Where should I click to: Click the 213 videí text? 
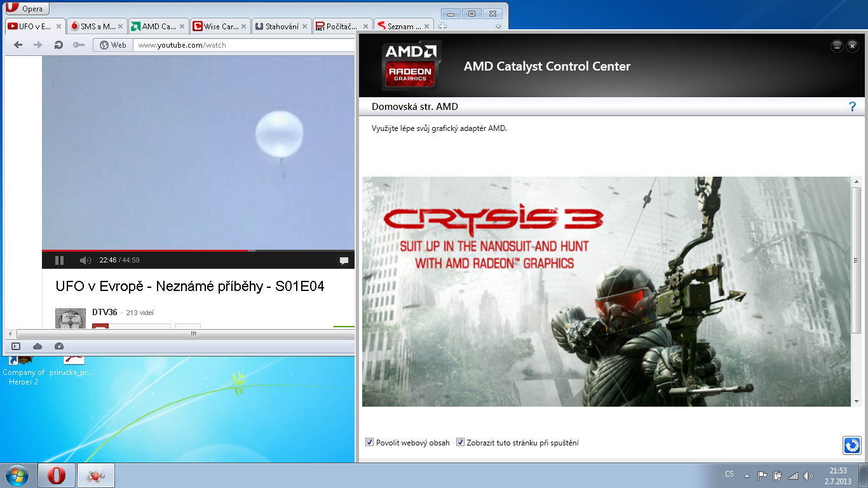[140, 313]
